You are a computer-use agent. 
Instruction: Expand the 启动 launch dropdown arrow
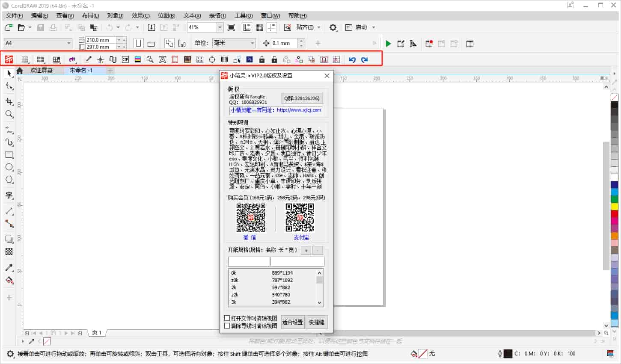click(x=374, y=27)
